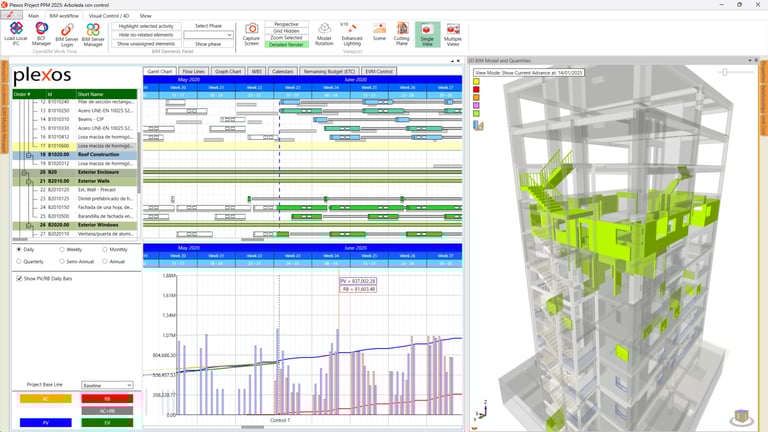Screen dimensions: 768x432
Task: Pin the 3D BIM Model panel
Action: 756,60
